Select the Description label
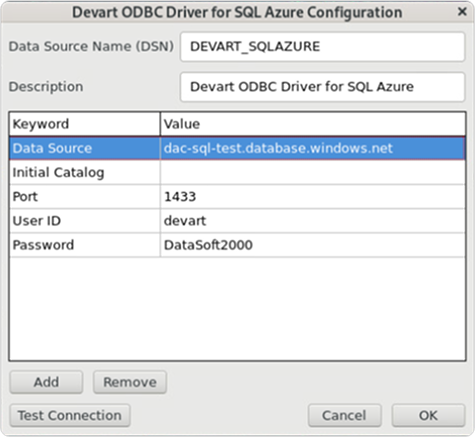The height and width of the screenshot is (437, 475). [46, 87]
